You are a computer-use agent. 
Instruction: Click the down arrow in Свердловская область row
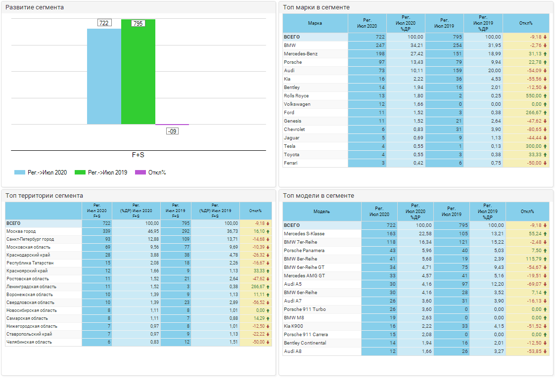click(x=268, y=303)
